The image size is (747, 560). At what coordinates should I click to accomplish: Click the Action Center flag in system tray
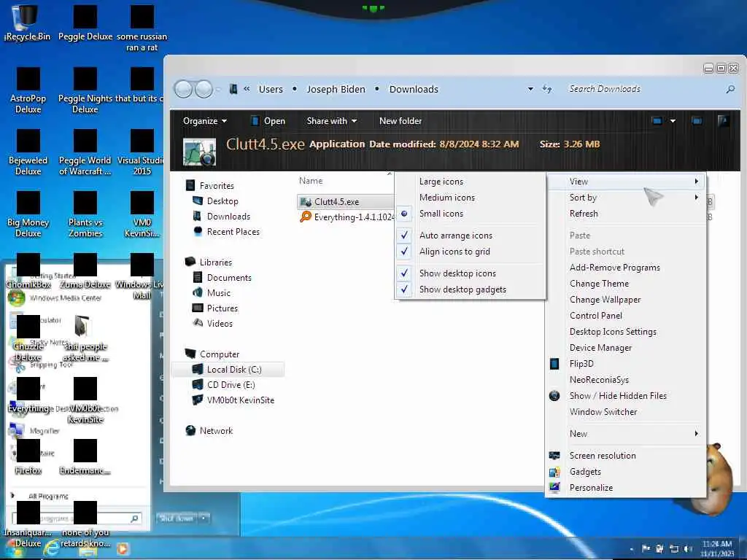point(646,549)
